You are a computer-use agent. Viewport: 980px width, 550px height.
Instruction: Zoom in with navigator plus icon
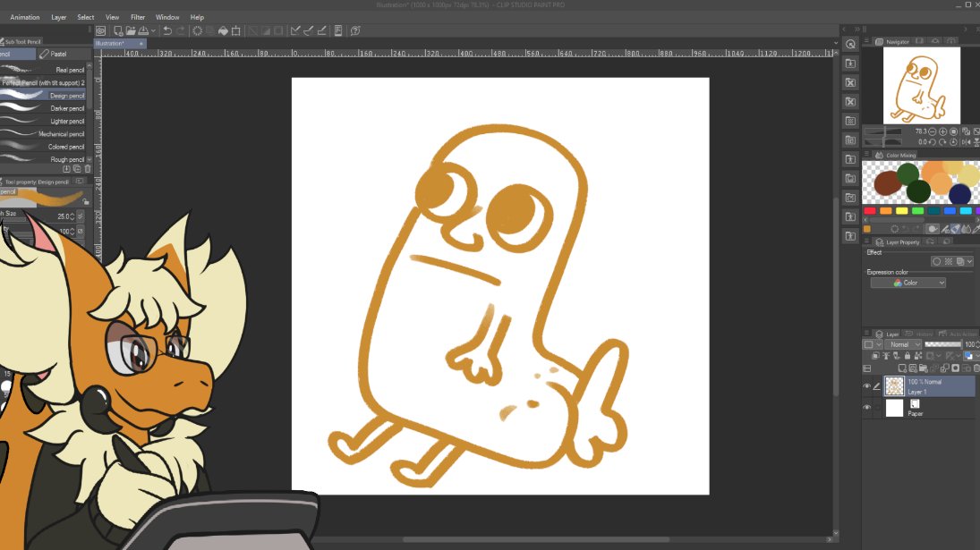[x=943, y=131]
